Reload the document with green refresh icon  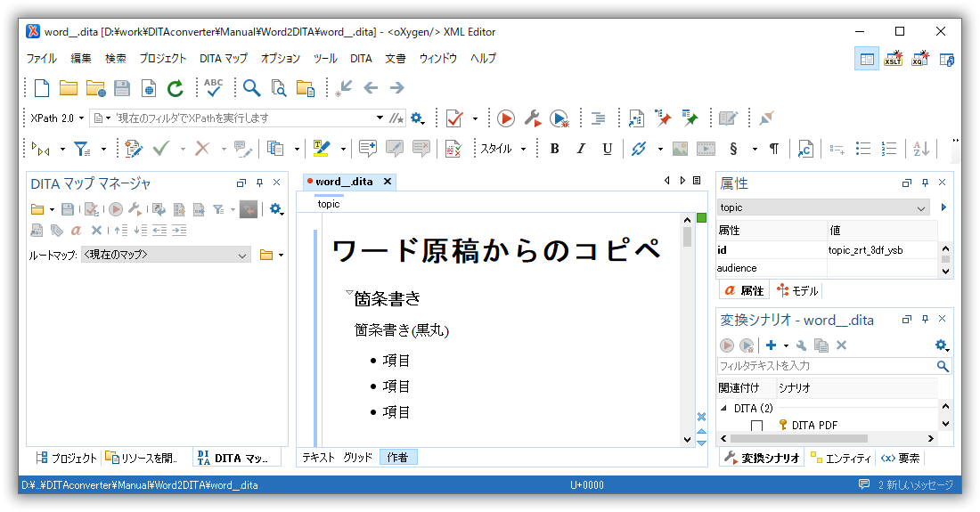click(176, 88)
